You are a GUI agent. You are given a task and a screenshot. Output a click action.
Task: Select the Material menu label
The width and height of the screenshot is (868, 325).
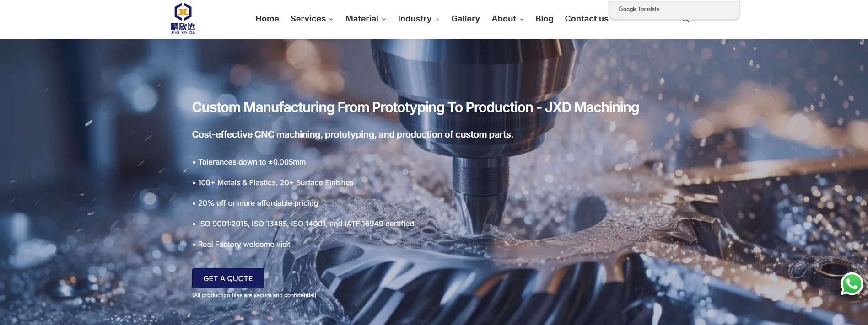click(361, 19)
